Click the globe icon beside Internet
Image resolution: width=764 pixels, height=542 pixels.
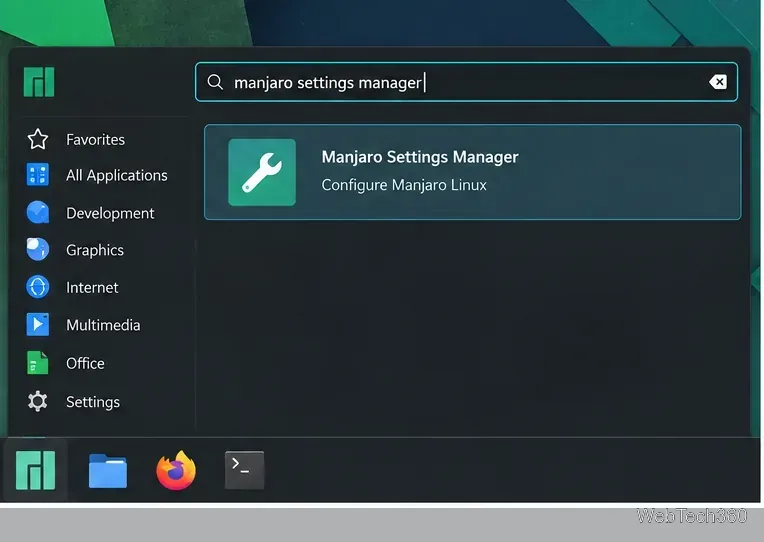pyautogui.click(x=38, y=287)
